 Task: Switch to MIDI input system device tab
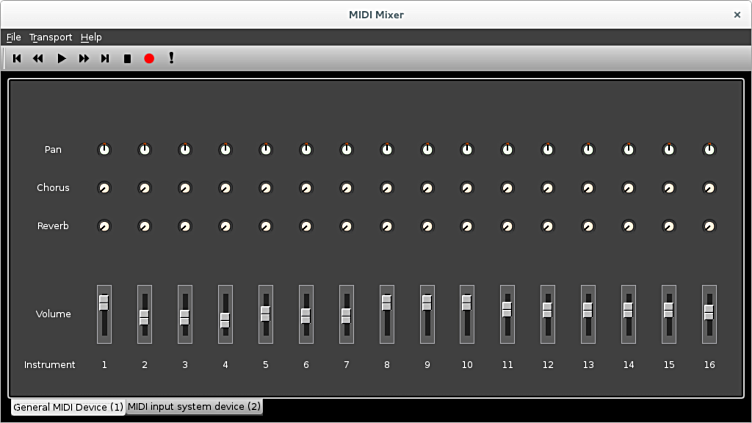coord(194,407)
